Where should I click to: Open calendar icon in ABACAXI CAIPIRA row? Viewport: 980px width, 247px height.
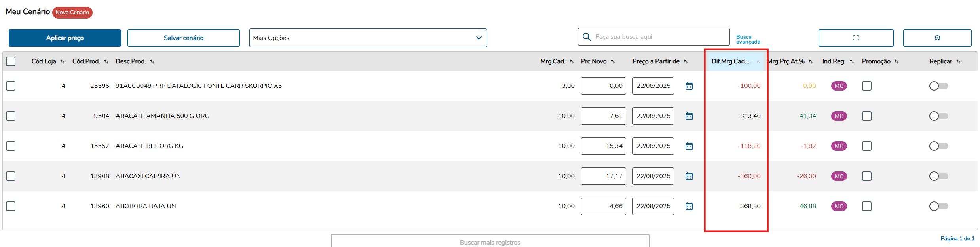click(x=689, y=176)
